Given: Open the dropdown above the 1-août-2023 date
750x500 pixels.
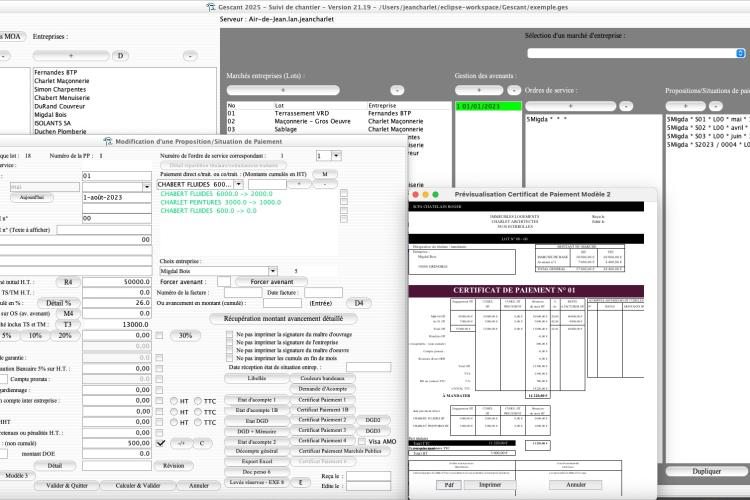Looking at the screenshot, I should pyautogui.click(x=146, y=187).
